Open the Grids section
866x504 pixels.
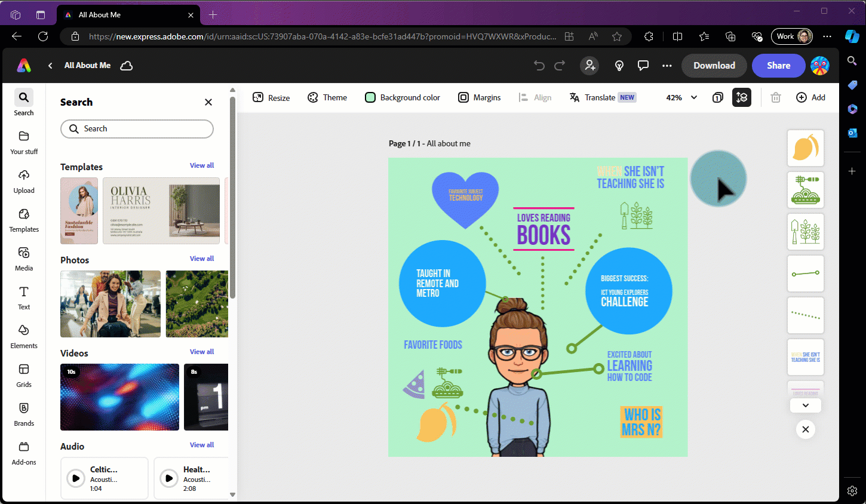coord(24,375)
